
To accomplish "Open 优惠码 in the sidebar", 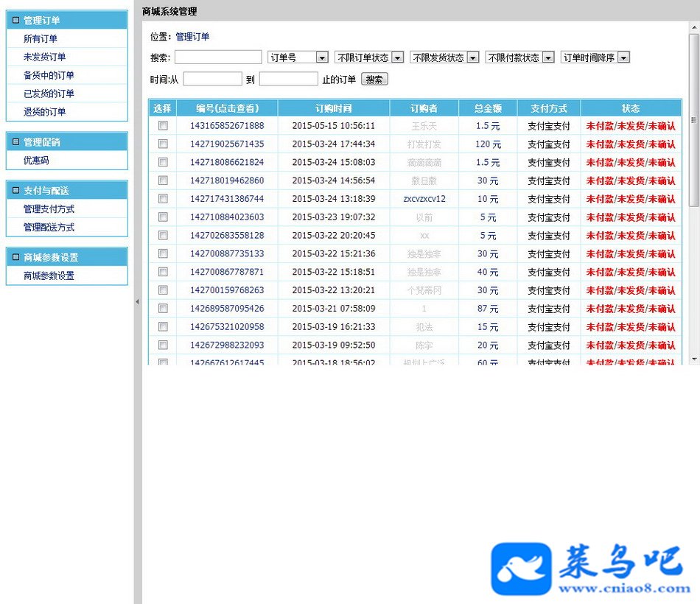I will (x=36, y=161).
